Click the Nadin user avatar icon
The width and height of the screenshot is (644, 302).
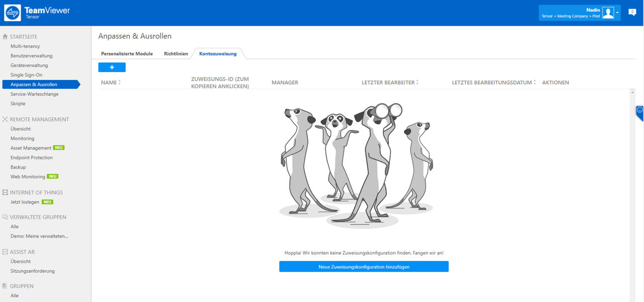[608, 13]
